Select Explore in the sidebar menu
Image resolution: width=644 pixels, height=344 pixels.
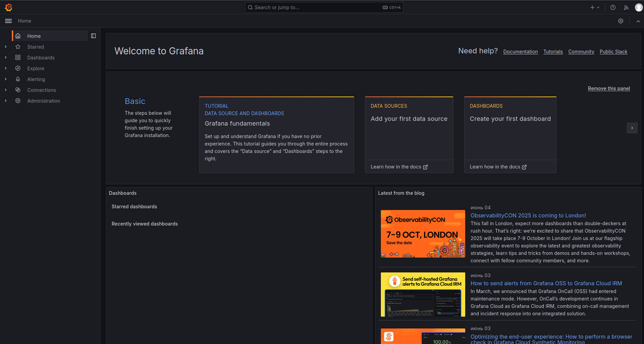coord(35,68)
